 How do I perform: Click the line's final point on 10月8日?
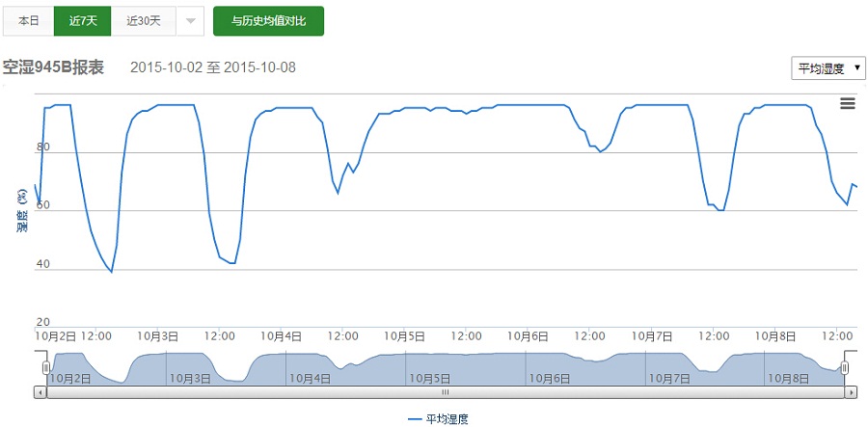pyautogui.click(x=856, y=186)
